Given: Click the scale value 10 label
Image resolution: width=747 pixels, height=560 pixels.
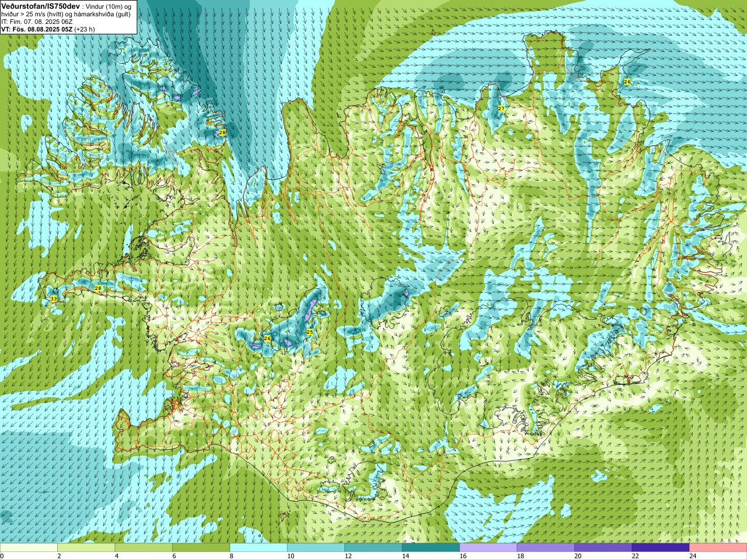Looking at the screenshot, I should click(x=291, y=556).
